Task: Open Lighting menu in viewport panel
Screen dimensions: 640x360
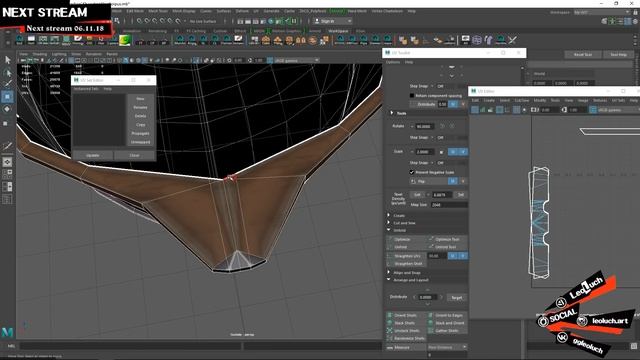Action: click(x=59, y=54)
